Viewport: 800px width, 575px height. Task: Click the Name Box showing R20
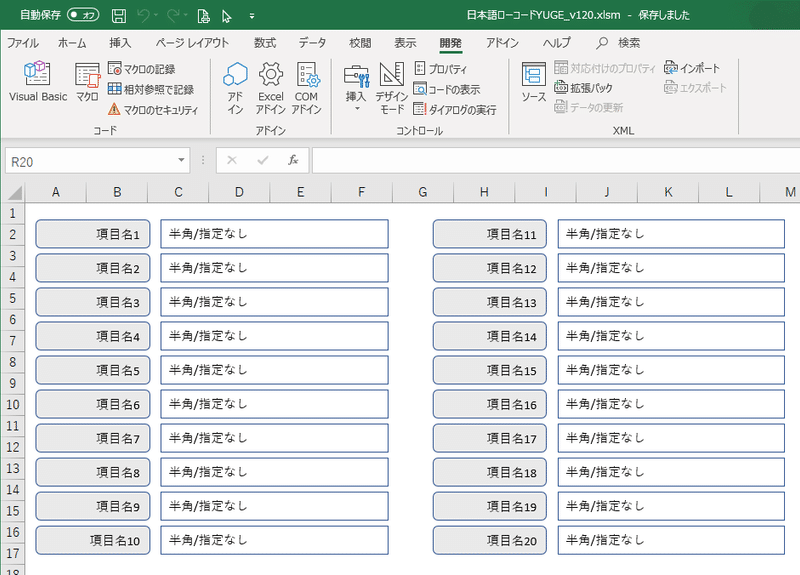[90, 162]
